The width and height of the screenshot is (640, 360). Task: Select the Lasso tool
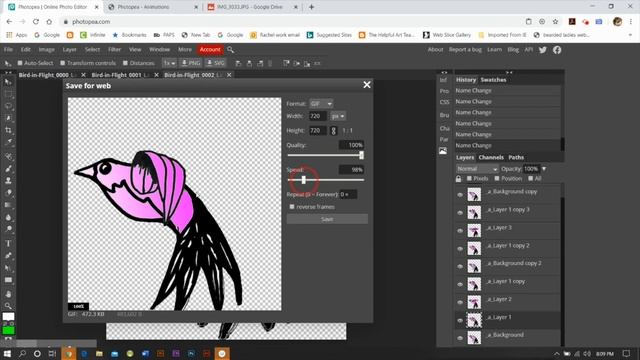point(8,106)
